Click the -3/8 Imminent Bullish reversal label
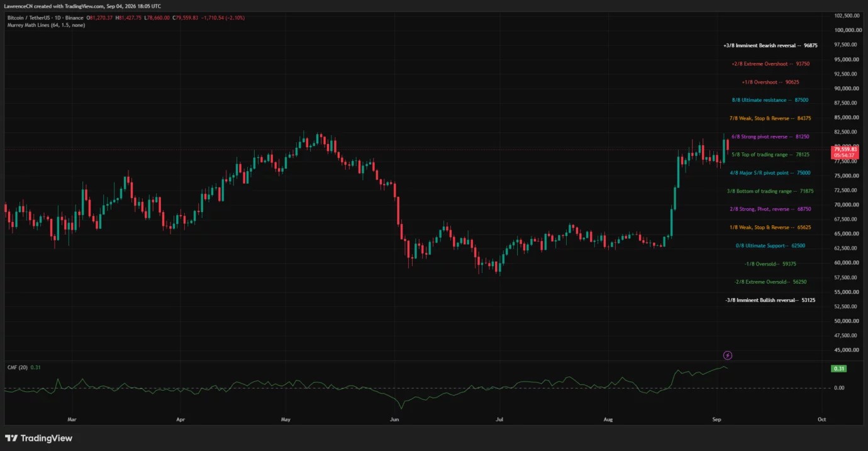This screenshot has width=868, height=451. click(x=770, y=300)
